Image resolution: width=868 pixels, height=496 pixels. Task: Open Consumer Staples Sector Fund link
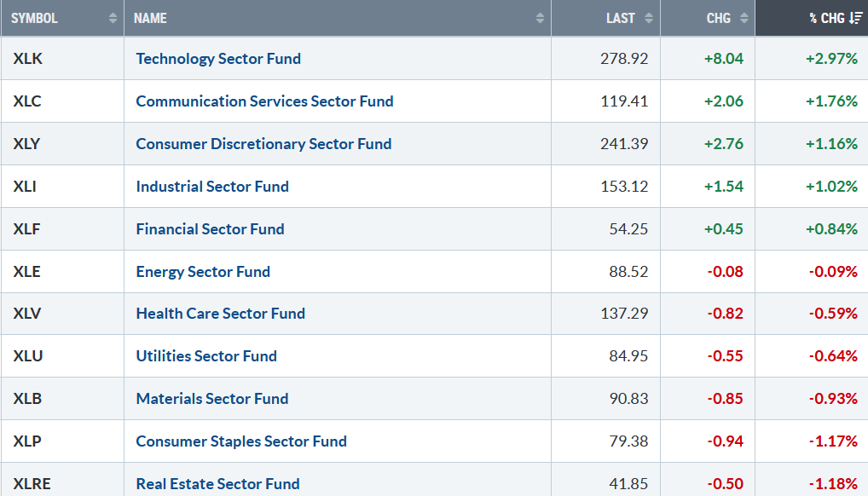click(241, 441)
